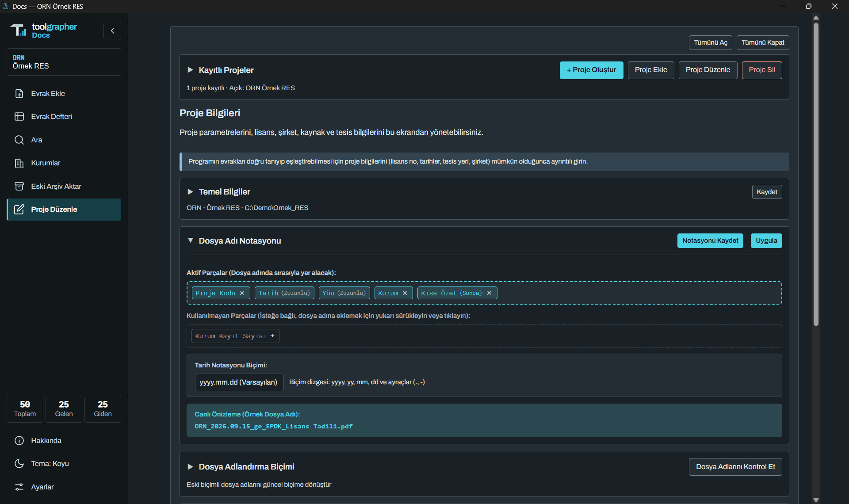Click the Ara magnifier icon
Viewport: 849px width, 504px height.
pos(19,140)
